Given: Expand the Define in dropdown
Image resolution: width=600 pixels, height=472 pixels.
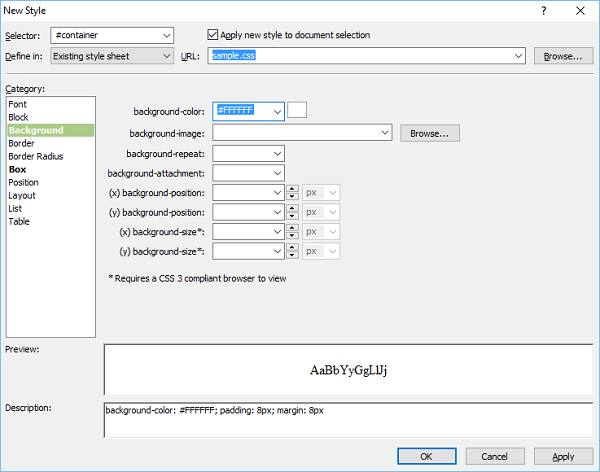Looking at the screenshot, I should [x=166, y=56].
